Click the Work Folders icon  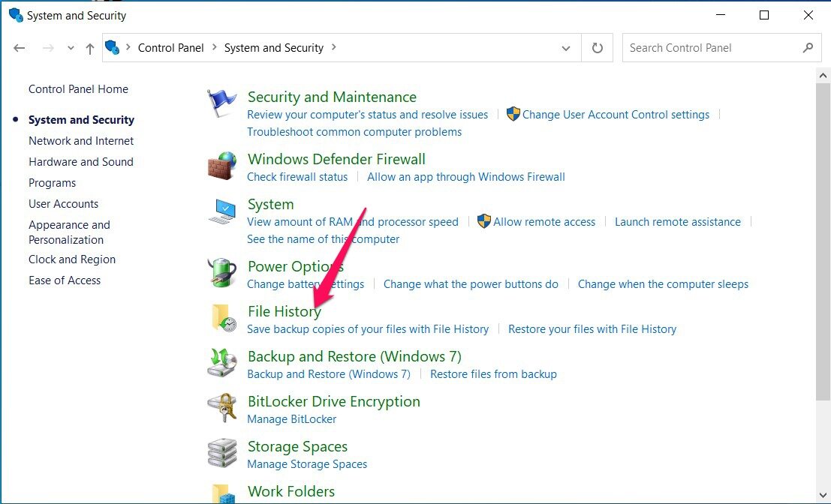(x=221, y=496)
